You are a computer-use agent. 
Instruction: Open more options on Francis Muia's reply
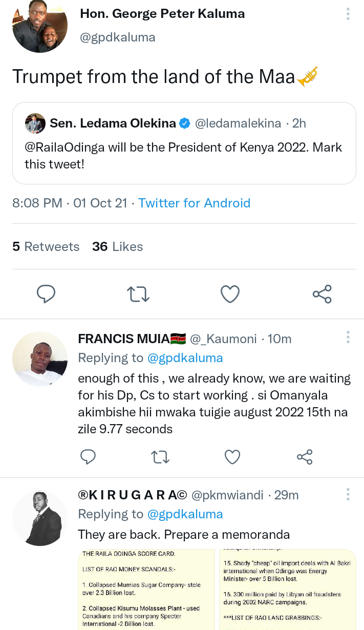(x=348, y=337)
